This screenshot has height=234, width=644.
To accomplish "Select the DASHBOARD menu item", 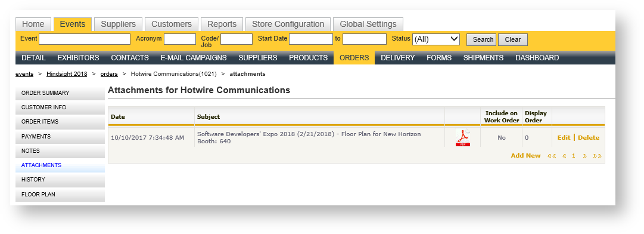I will tap(537, 58).
